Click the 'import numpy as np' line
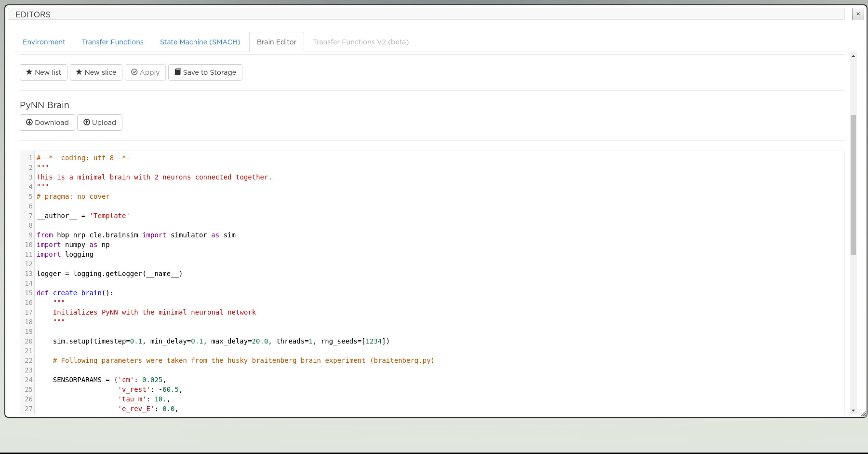868x454 pixels. pyautogui.click(x=73, y=245)
